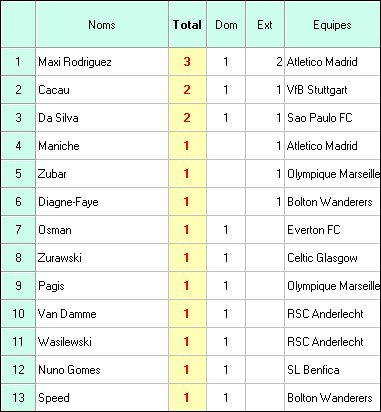The image size is (381, 412).
Task: Select the Maxi Rodriguez name cell
Action: point(102,62)
